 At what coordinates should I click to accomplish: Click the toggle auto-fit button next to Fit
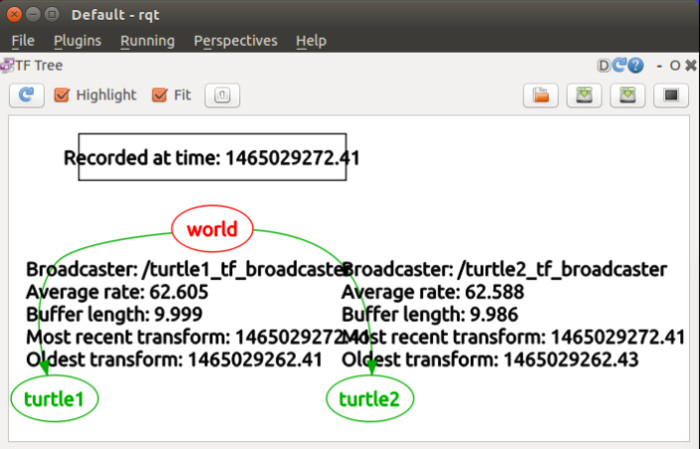click(x=221, y=95)
